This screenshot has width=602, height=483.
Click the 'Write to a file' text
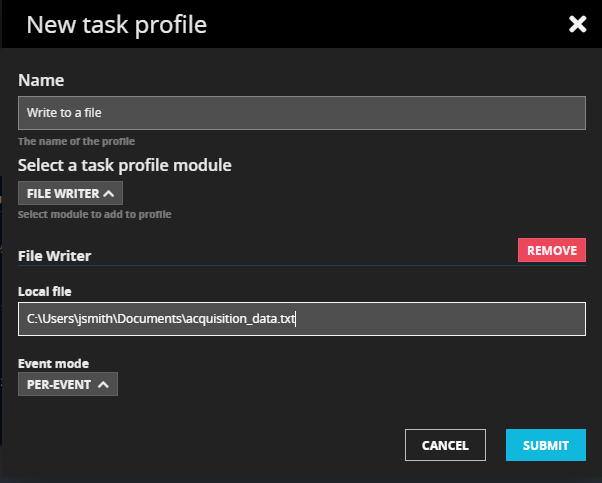point(64,113)
